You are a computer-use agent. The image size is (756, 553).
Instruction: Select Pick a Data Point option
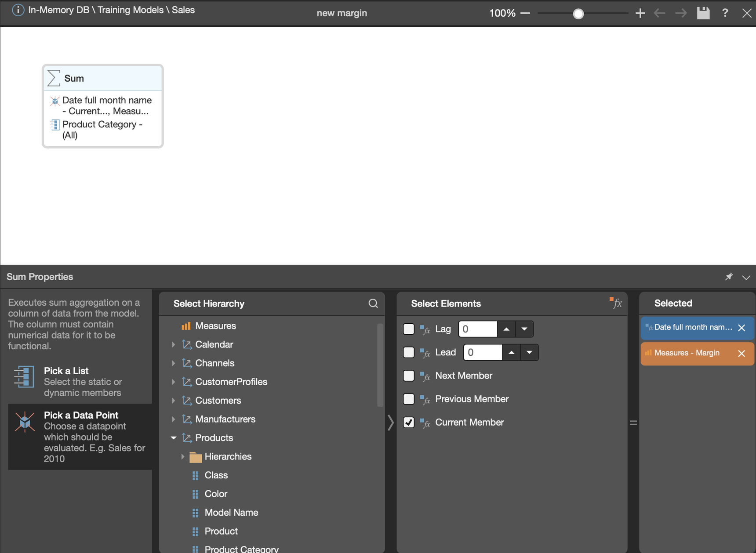coord(80,437)
